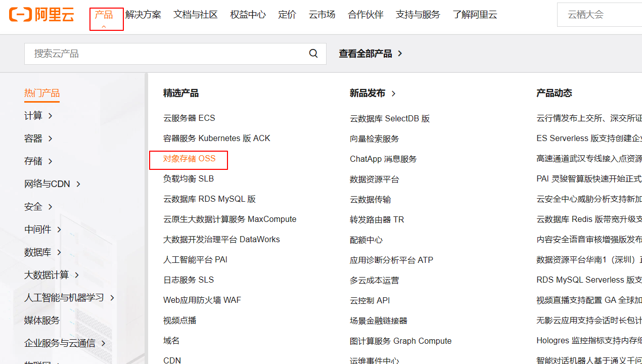Expand the 计算 category
This screenshot has width=642, height=364.
(x=38, y=116)
